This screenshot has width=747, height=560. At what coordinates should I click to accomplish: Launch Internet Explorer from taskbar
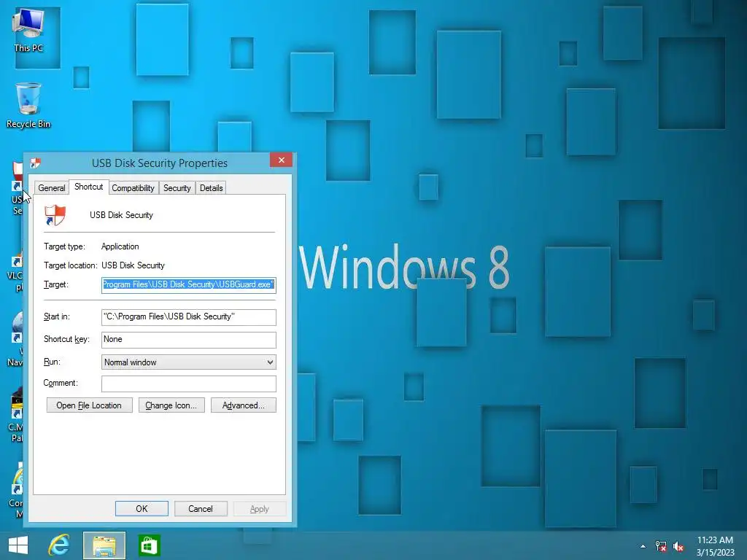pos(59,545)
